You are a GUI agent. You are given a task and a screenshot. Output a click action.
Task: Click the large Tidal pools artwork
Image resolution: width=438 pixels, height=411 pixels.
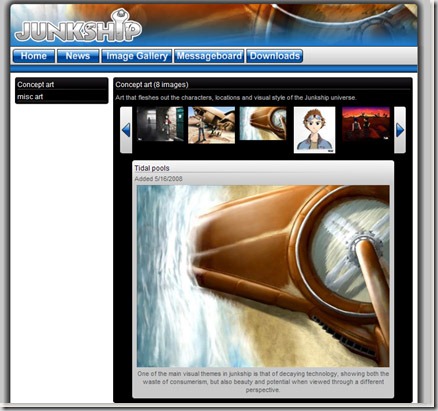pos(263,276)
